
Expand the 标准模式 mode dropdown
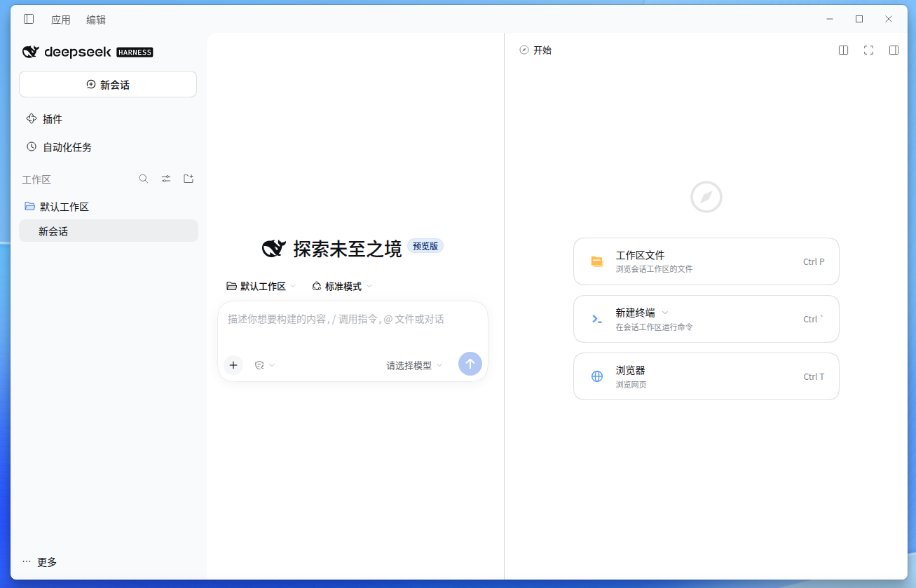tap(342, 286)
